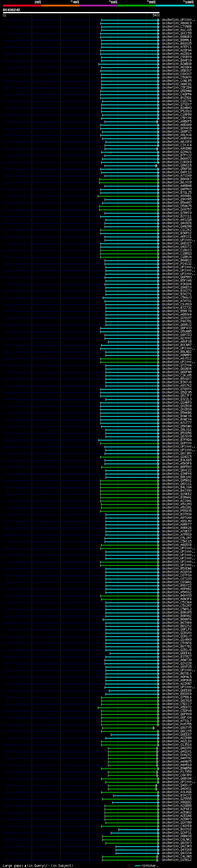Select hit label UniRef100_B6QSU5

[x=177, y=43]
